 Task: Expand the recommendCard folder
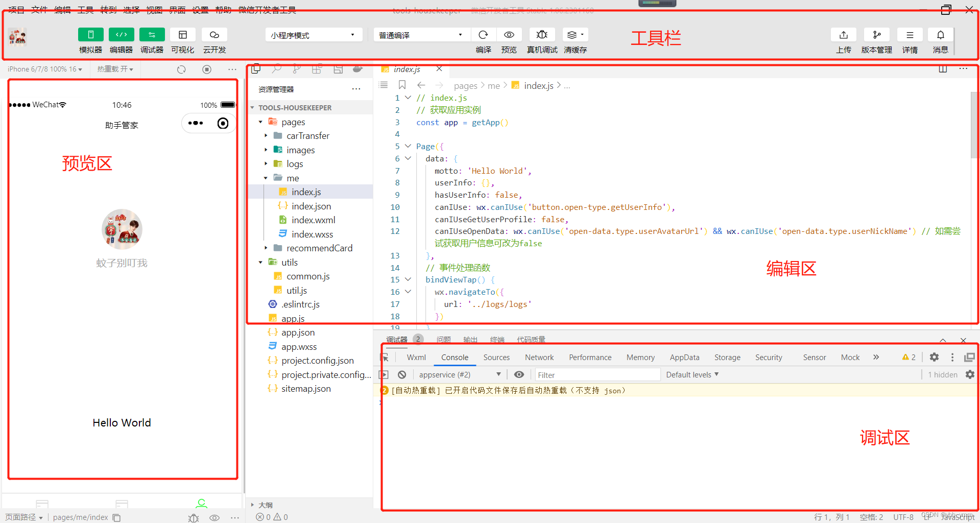[266, 248]
